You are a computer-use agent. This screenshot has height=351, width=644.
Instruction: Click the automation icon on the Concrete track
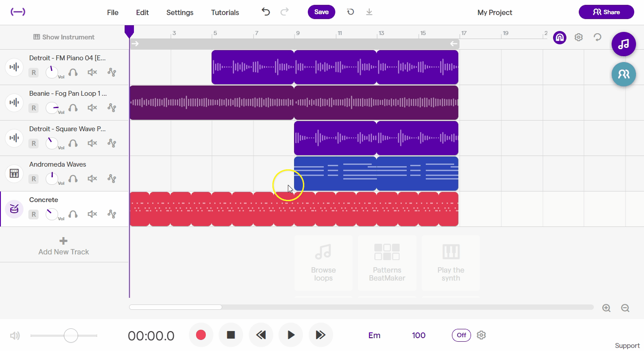(x=112, y=214)
